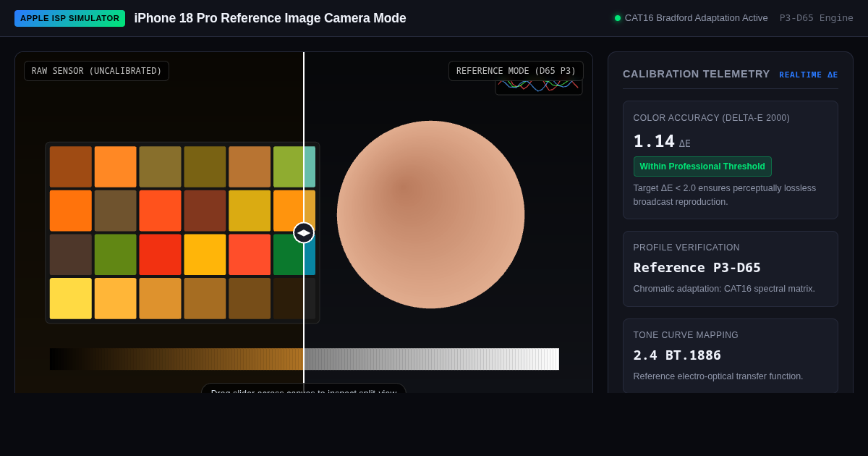The image size is (868, 456).
Task: Select the bright red patch in third row
Action: 160,254
